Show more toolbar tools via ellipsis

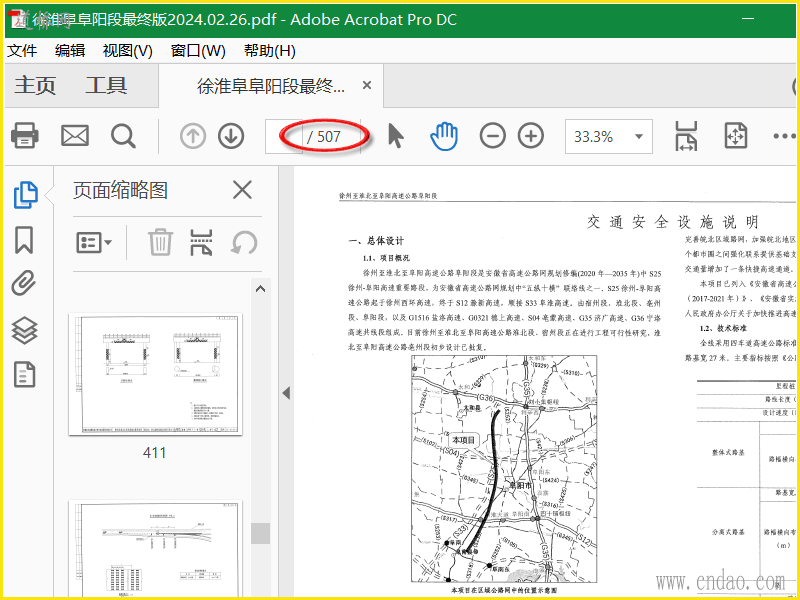784,136
